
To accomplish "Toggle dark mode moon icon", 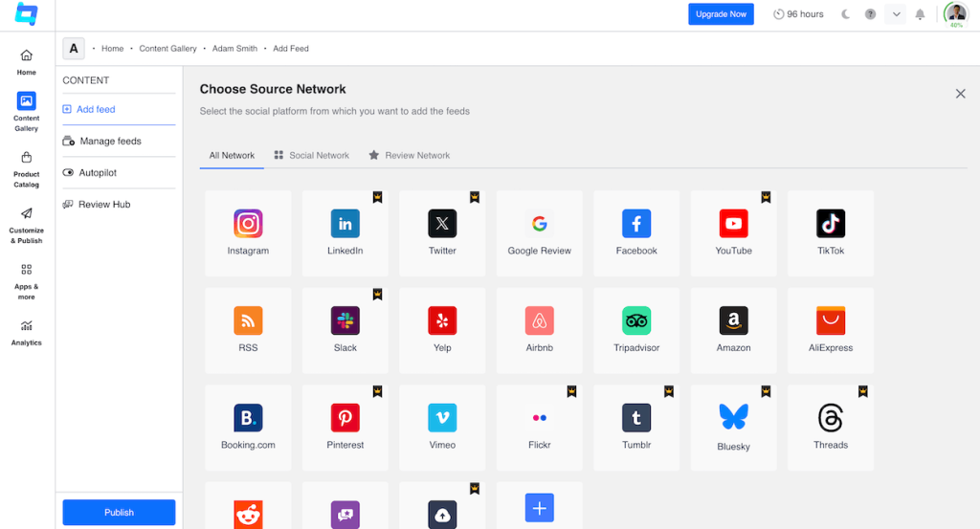I will point(846,13).
